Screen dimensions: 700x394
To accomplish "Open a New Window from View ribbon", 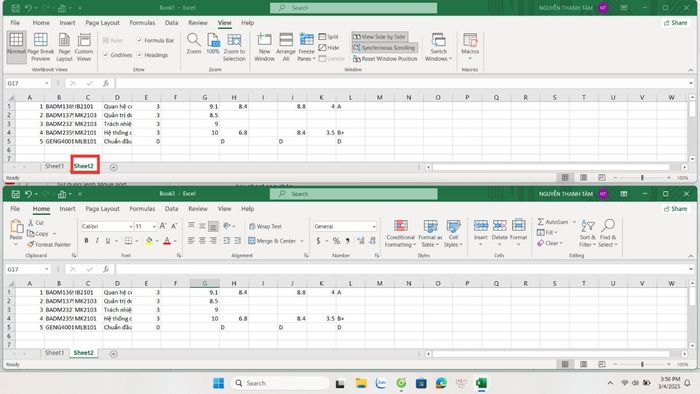I will click(264, 47).
